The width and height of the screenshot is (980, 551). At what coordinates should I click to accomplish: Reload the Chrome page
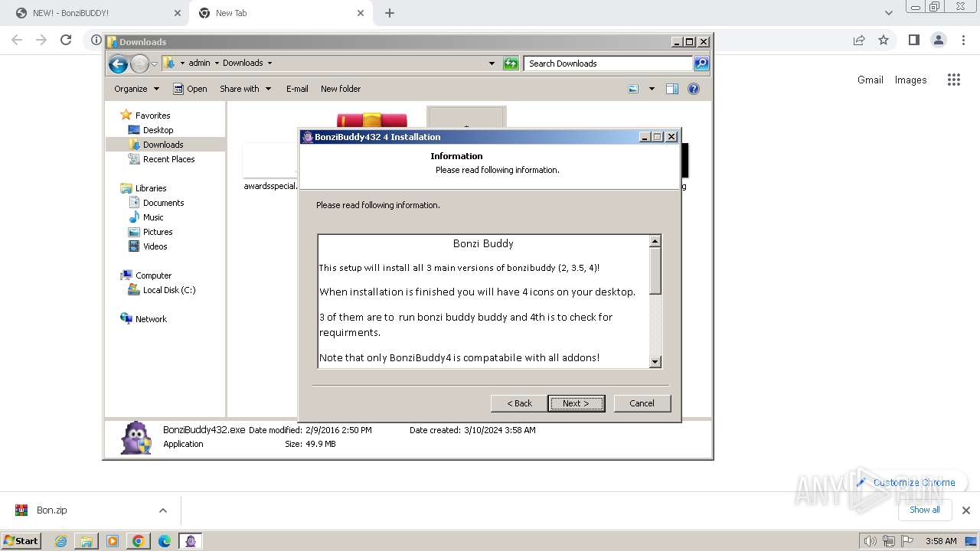coord(66,40)
